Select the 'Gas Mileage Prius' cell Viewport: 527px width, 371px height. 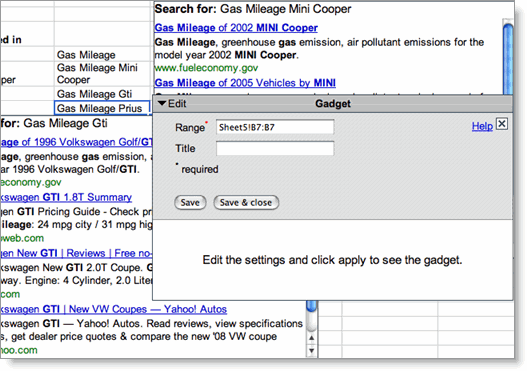(102, 108)
